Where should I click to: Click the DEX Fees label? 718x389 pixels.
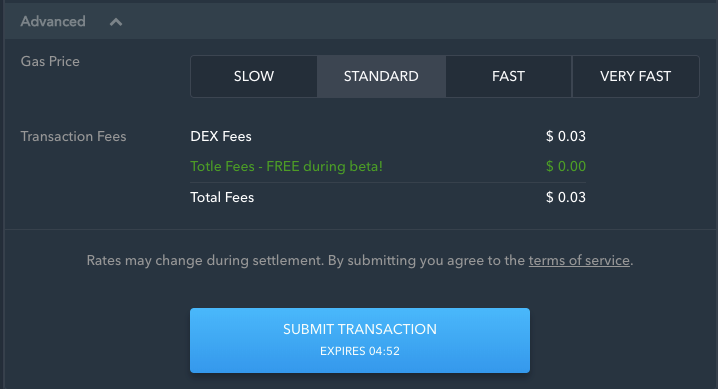221,136
